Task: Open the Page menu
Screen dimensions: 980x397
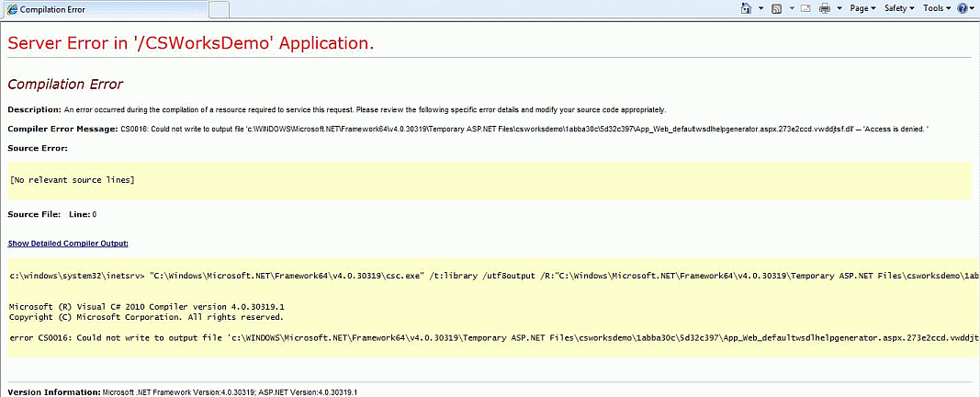Action: [863, 8]
